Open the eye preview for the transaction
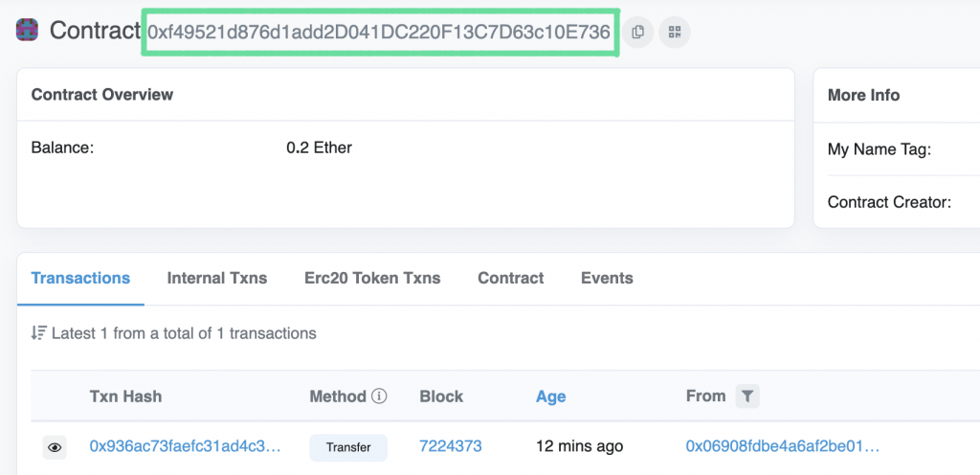980x475 pixels. coord(55,447)
